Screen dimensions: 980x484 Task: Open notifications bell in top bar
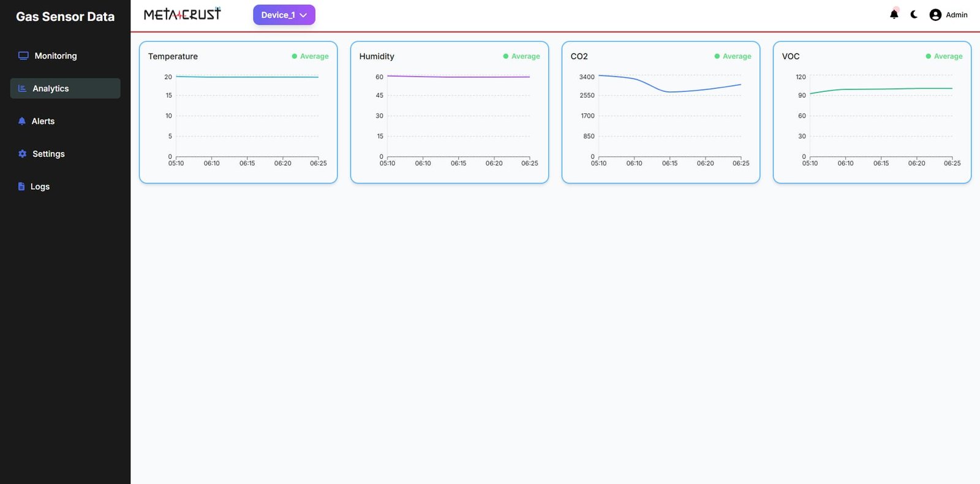(x=894, y=15)
